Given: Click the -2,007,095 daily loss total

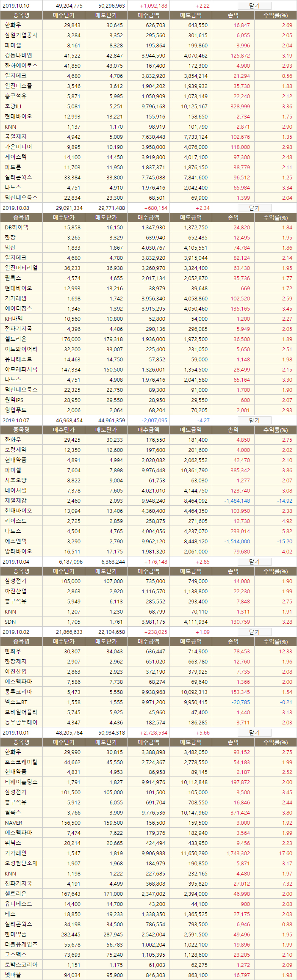Looking at the screenshot, I should point(154,421).
